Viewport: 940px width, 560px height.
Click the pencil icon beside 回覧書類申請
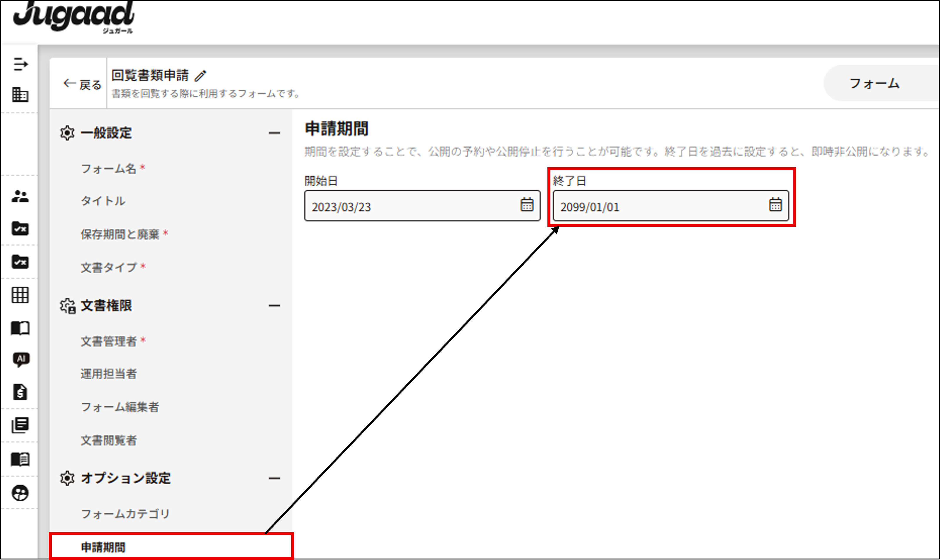(x=200, y=76)
